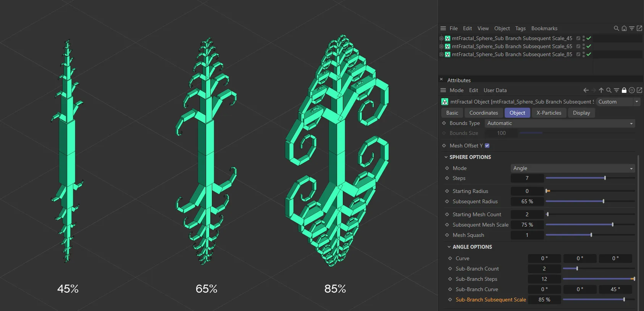The height and width of the screenshot is (311, 644).
Task: Click Attributes search icon
Action: (x=609, y=90)
